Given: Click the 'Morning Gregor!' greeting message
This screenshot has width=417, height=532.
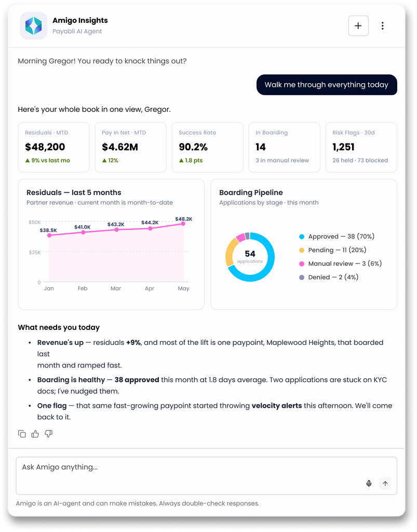Looking at the screenshot, I should (102, 61).
